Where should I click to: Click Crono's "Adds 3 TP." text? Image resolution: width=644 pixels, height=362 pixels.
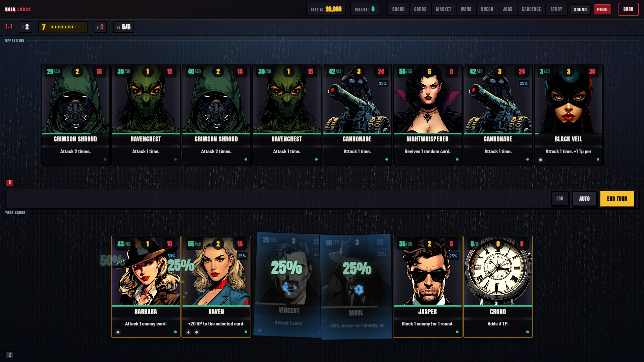[498, 324]
